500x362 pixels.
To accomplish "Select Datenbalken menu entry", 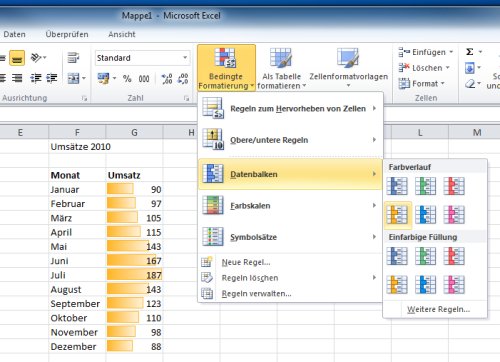I will 290,174.
